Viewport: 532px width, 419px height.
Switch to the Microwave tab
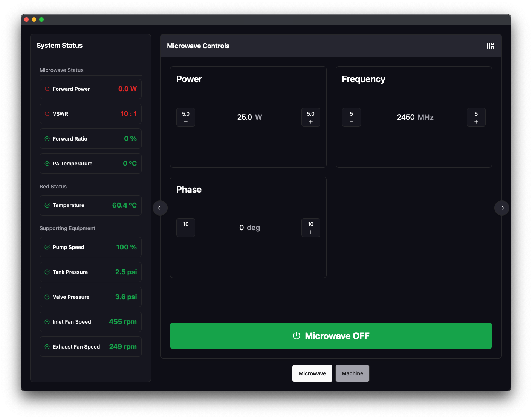pyautogui.click(x=312, y=373)
